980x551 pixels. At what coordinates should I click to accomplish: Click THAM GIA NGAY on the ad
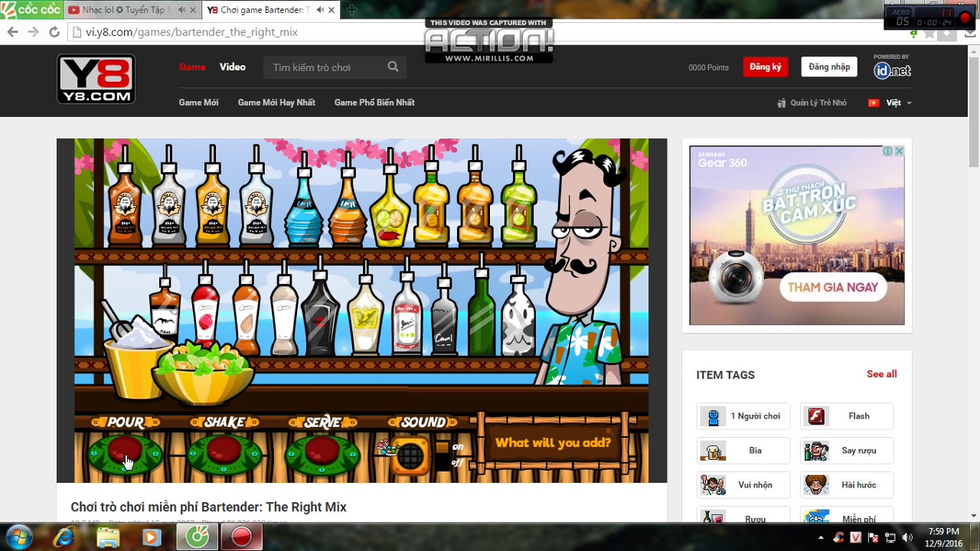833,288
